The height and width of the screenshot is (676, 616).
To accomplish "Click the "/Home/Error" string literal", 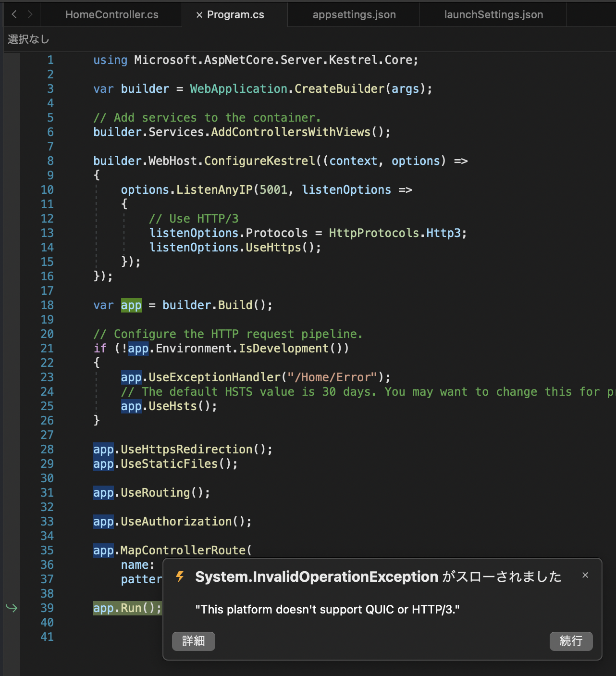I will coord(332,377).
